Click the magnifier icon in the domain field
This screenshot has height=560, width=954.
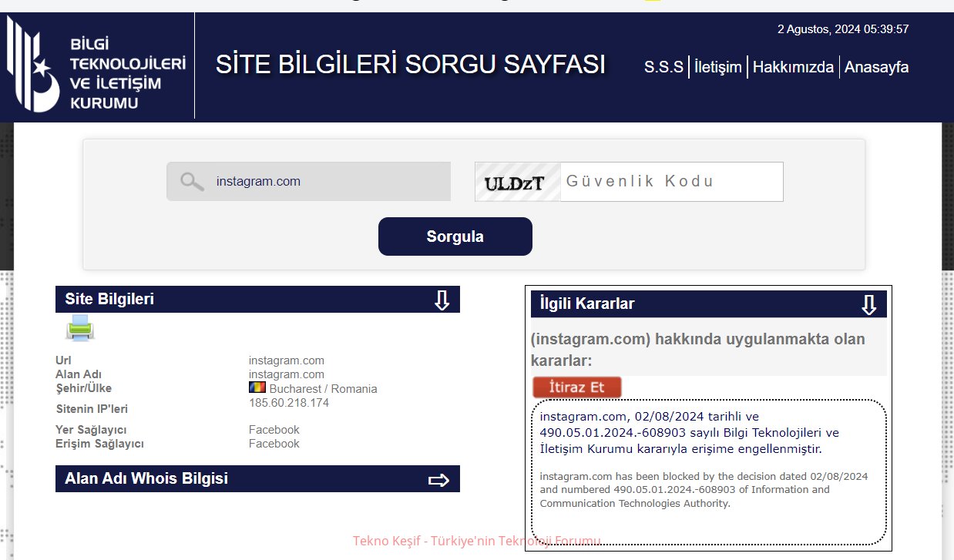pyautogui.click(x=192, y=181)
